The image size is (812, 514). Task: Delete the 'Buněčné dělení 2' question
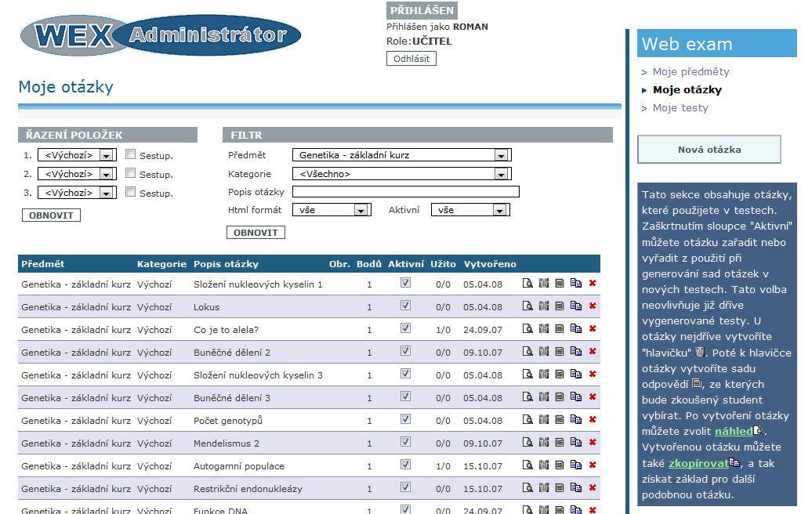[x=593, y=352]
